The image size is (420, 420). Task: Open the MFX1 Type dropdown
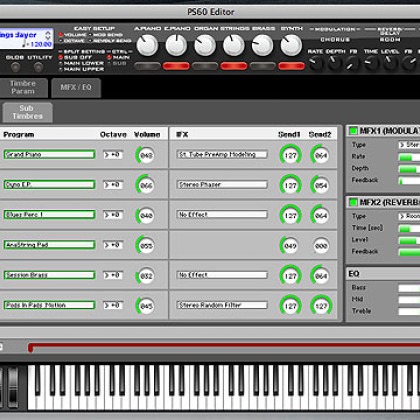tap(409, 145)
